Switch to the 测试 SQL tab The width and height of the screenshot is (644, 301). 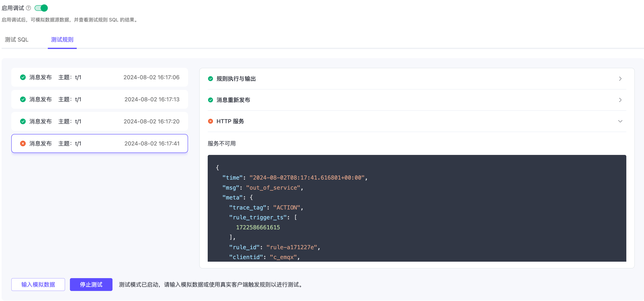[16, 40]
